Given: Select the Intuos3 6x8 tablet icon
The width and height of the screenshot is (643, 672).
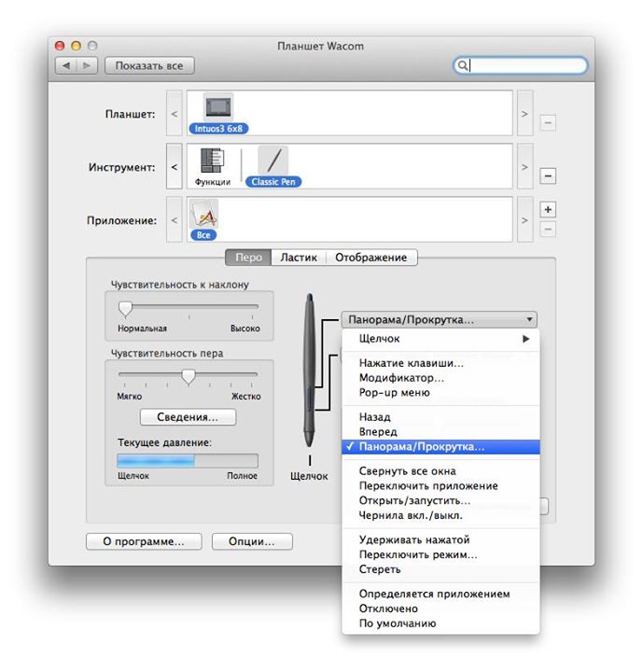Looking at the screenshot, I should click(218, 107).
